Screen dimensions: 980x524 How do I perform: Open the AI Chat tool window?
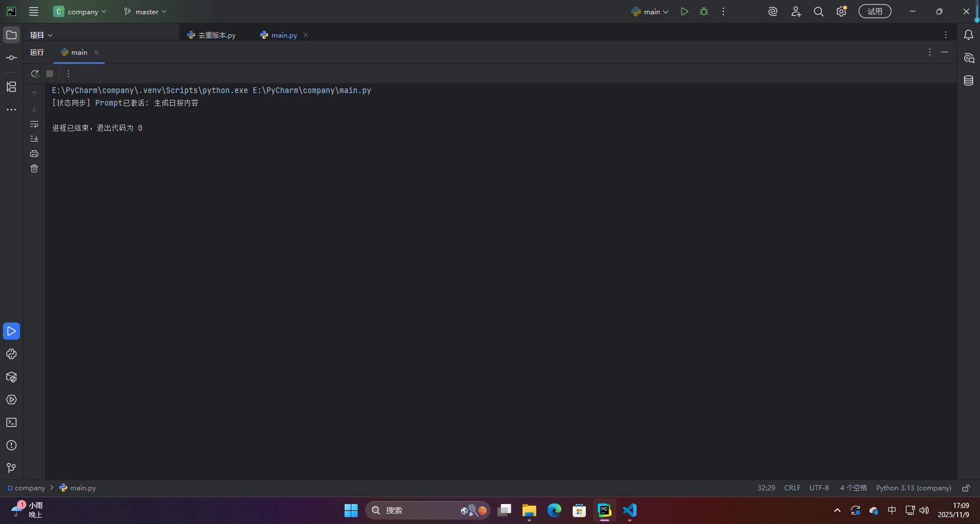point(969,58)
